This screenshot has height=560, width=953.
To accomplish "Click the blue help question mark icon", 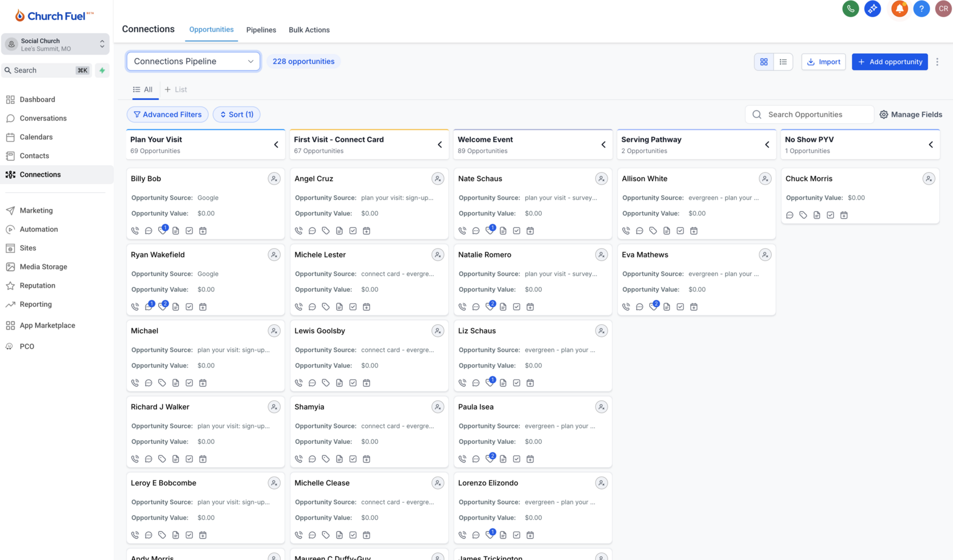I will pos(921,8).
